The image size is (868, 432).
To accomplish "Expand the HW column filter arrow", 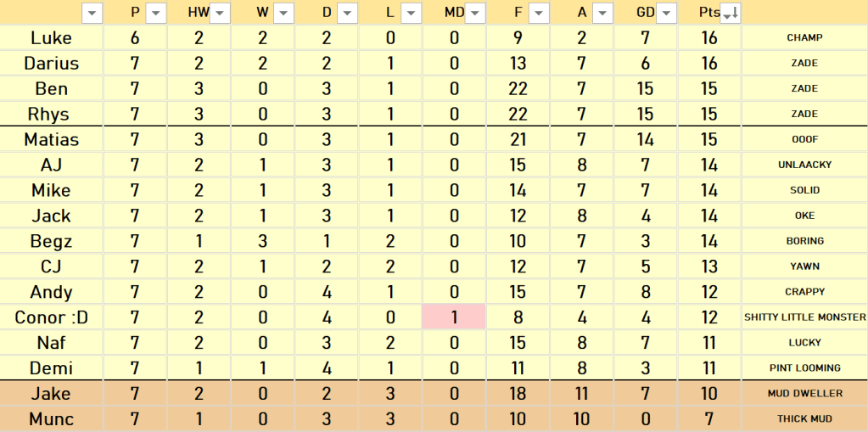I will click(220, 13).
